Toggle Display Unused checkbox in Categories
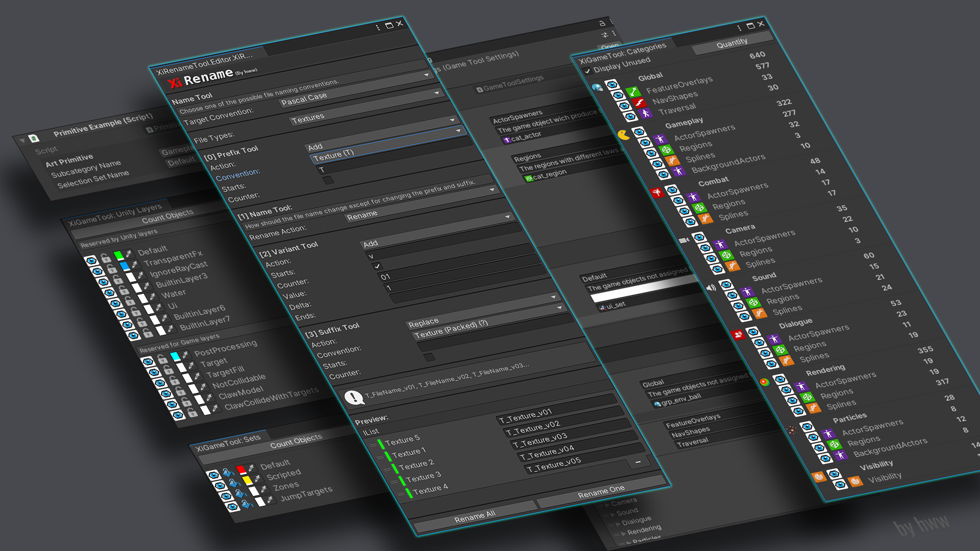The width and height of the screenshot is (980, 551). (x=587, y=71)
